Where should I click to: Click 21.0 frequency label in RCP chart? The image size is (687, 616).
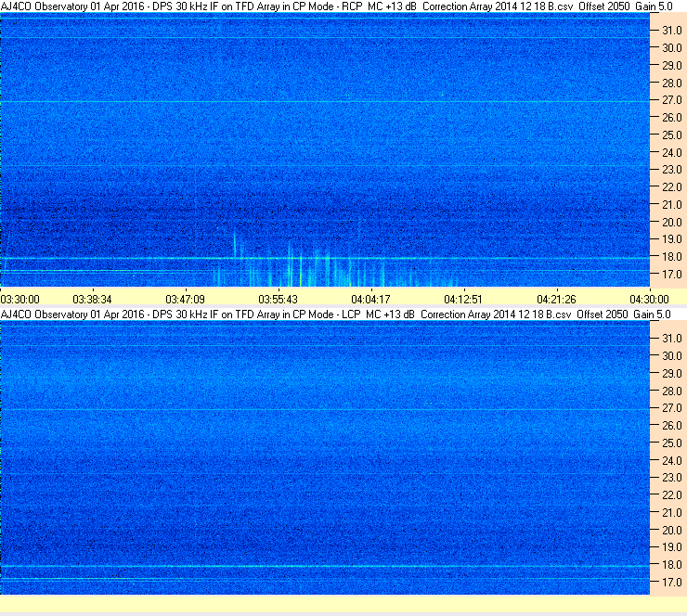click(x=672, y=205)
